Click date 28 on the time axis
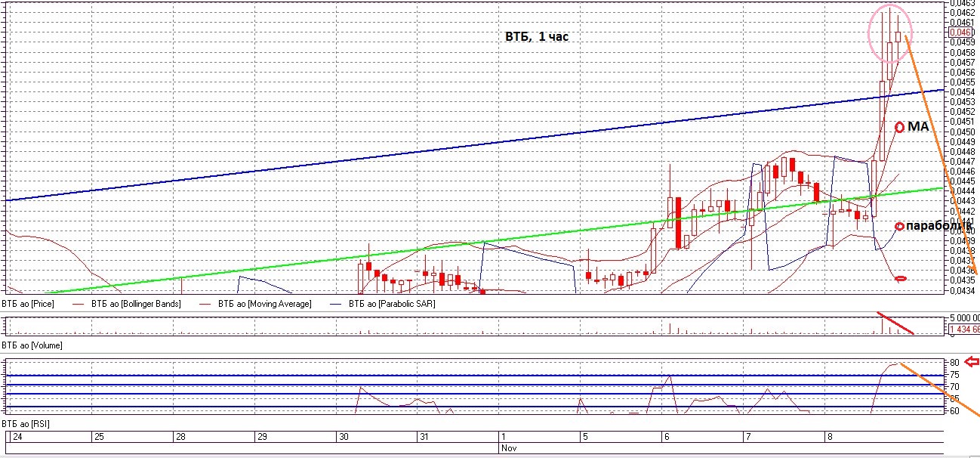The height and width of the screenshot is (458, 980). [x=181, y=437]
